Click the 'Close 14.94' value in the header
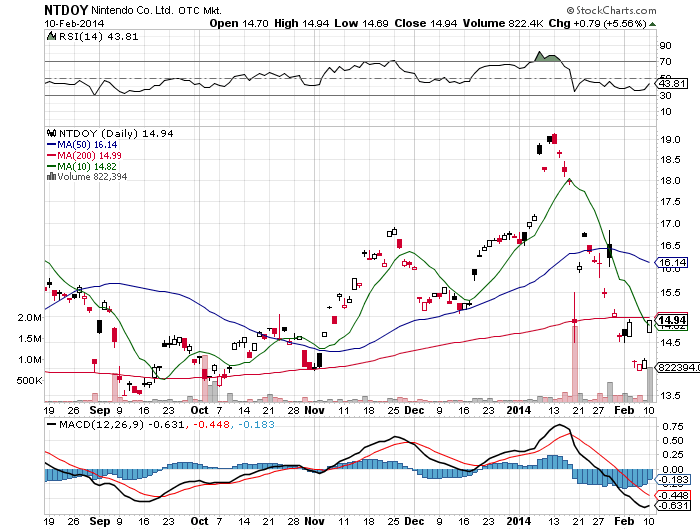The height and width of the screenshot is (530, 700). pyautogui.click(x=425, y=24)
